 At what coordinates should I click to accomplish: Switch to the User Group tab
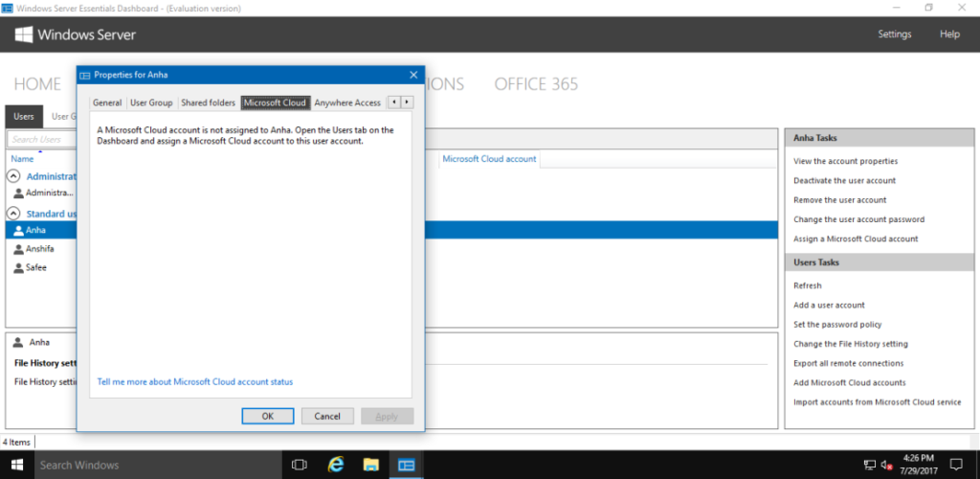tap(151, 103)
